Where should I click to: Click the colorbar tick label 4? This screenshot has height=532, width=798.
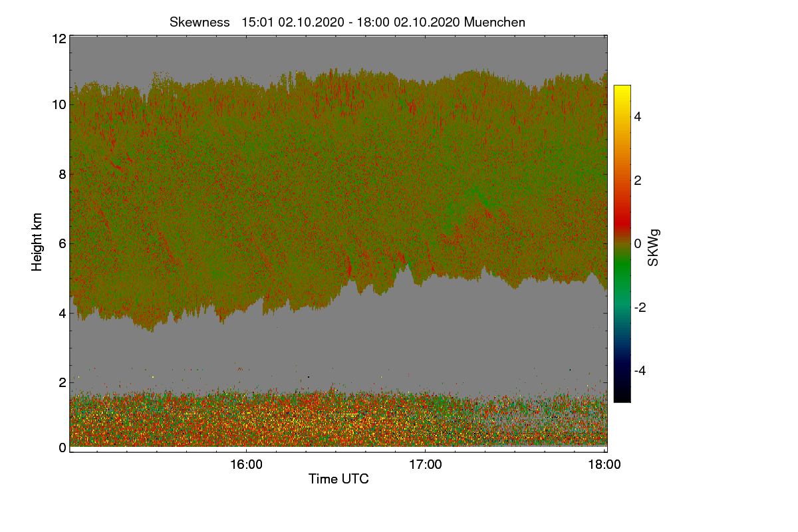[638, 117]
